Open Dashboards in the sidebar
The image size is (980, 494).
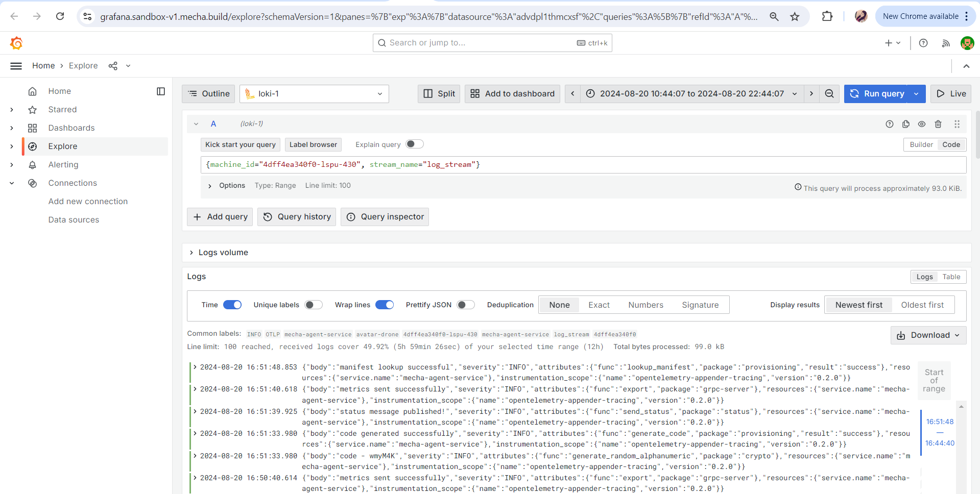[x=71, y=128]
